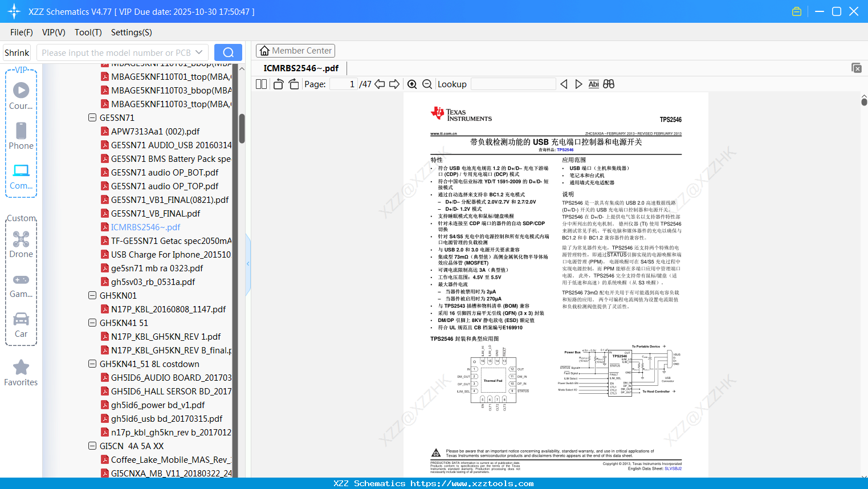Image resolution: width=868 pixels, height=489 pixels.
Task: Open GE5SN71 audio OP_TOP.pdf
Action: pyautogui.click(x=165, y=186)
